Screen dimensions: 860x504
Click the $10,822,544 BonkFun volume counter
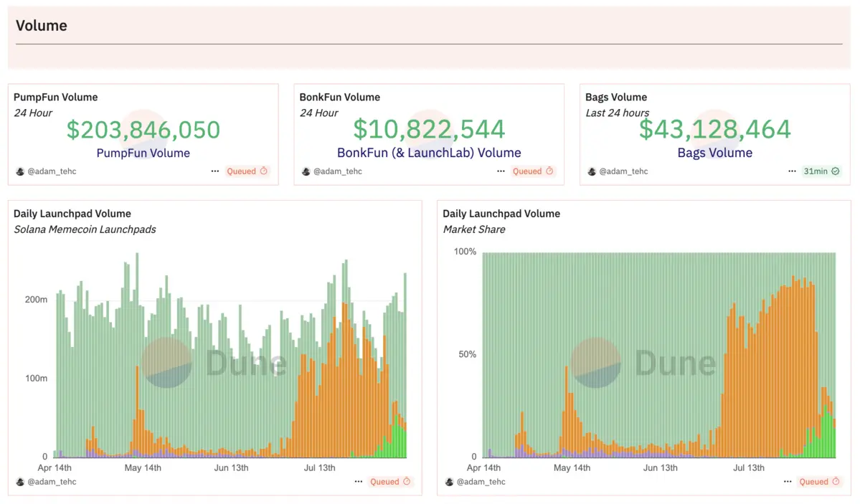[x=429, y=130]
